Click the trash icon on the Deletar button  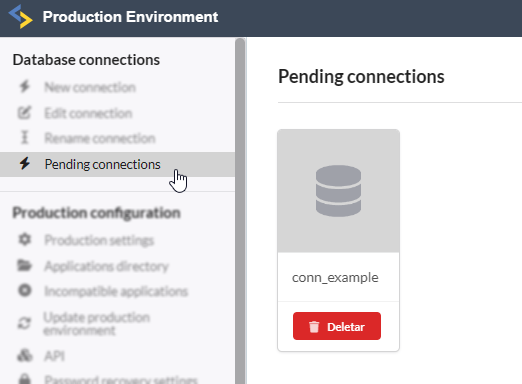pos(314,327)
